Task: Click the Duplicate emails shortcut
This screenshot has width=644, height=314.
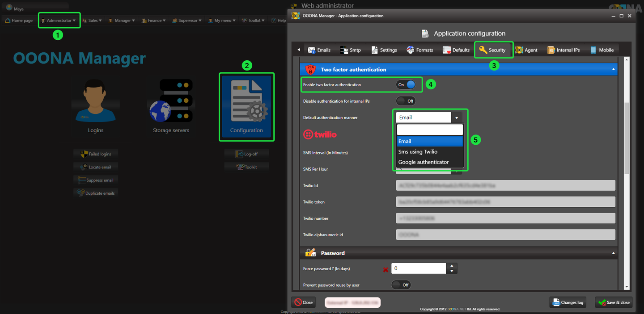Action: (96, 193)
